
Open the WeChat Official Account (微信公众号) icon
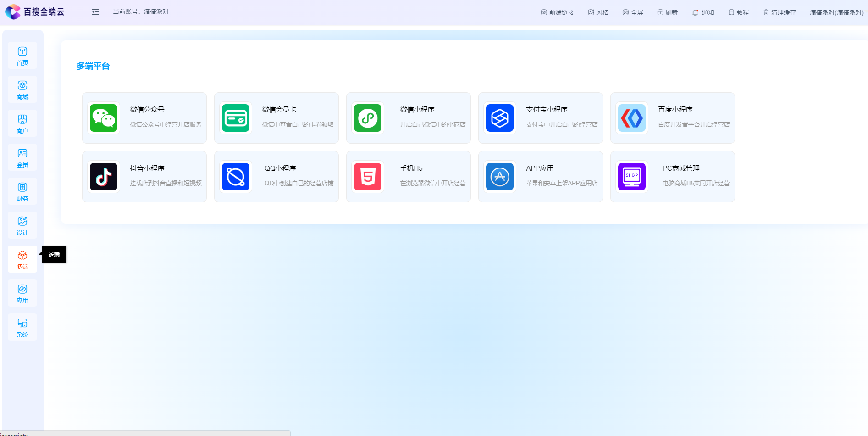pos(104,118)
